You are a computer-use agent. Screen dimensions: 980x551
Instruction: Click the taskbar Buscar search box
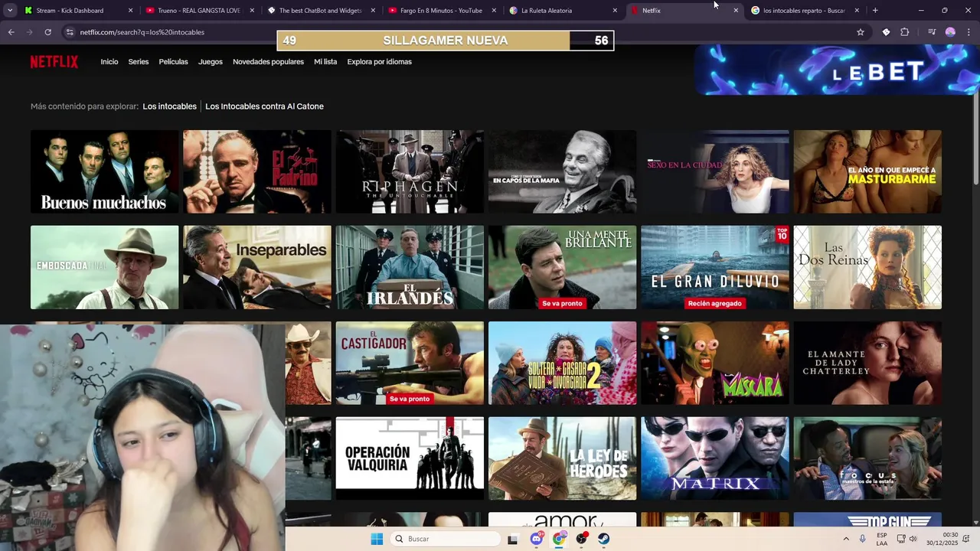(445, 539)
